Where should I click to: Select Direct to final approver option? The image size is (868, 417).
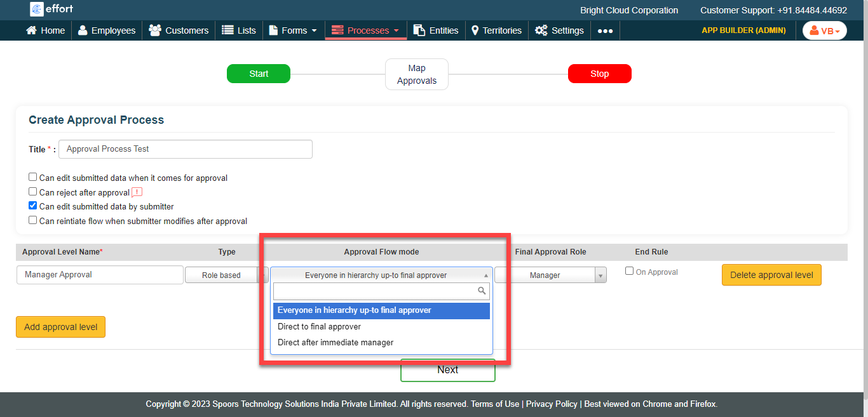click(x=319, y=327)
